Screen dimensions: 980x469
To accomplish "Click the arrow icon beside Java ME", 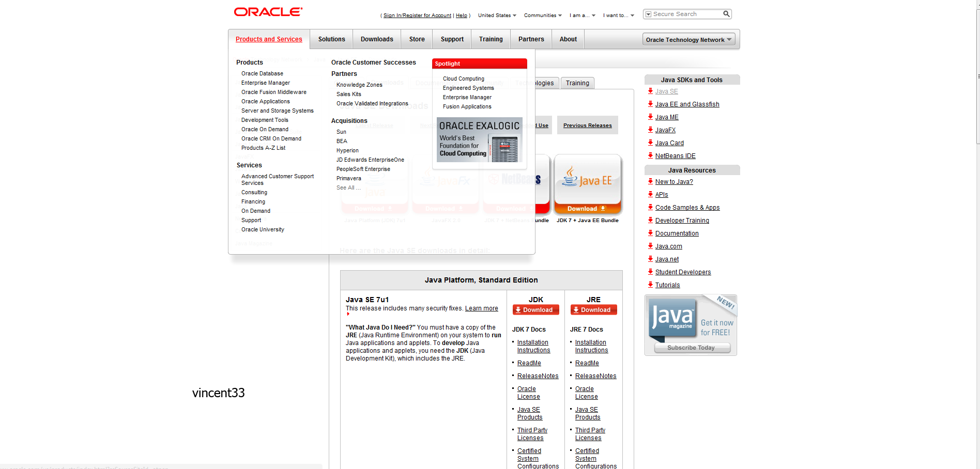I will [650, 117].
